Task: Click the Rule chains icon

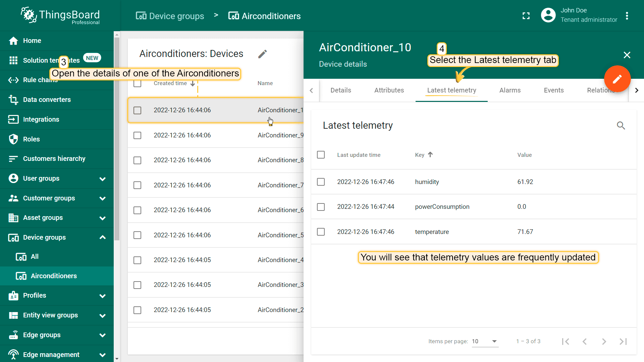Action: 13,80
